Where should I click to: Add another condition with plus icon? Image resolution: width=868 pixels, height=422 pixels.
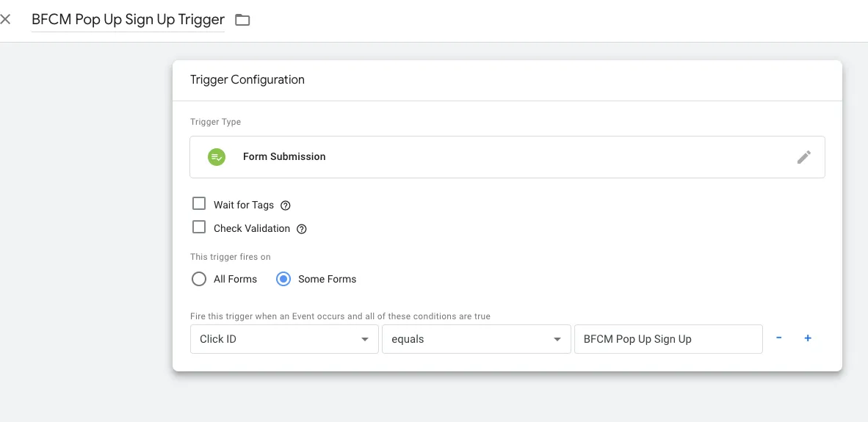pos(808,338)
